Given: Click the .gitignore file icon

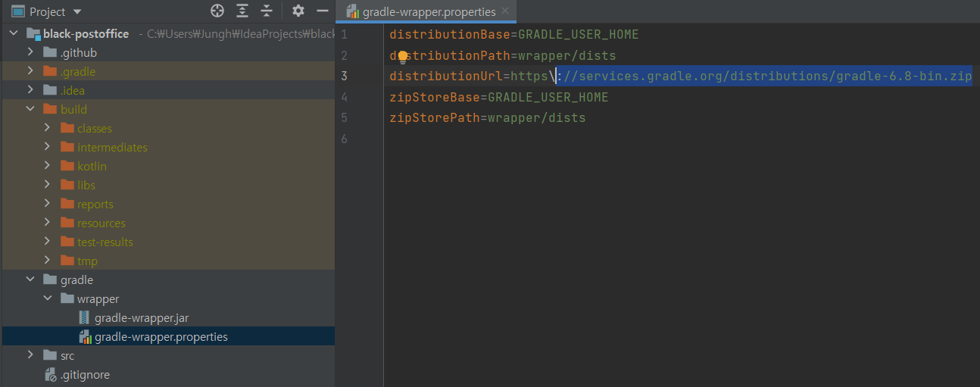Looking at the screenshot, I should 50,374.
